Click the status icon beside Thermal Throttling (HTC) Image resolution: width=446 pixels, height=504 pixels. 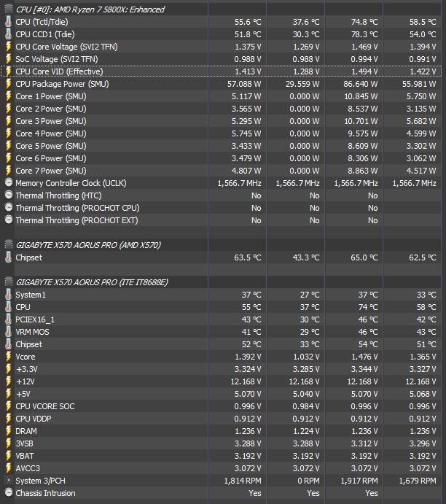point(9,195)
